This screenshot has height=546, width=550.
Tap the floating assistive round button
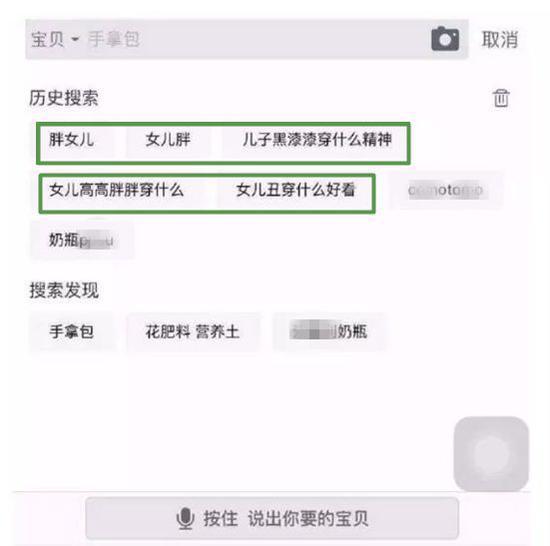coord(491,454)
